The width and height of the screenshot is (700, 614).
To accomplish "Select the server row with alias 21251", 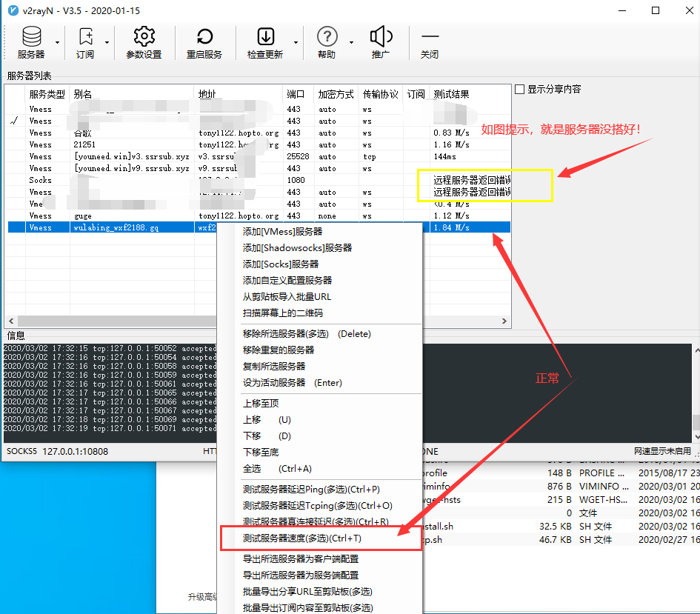I will [259, 144].
